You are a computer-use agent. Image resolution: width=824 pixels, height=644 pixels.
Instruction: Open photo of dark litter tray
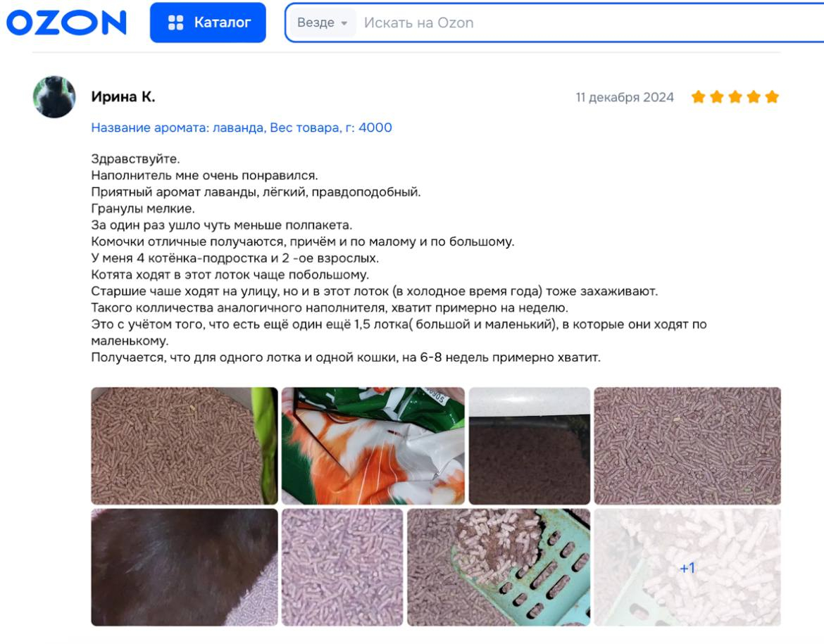click(529, 446)
